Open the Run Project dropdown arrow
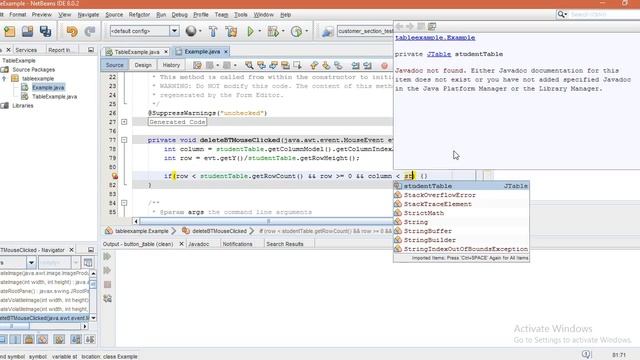The image size is (640, 360). pyautogui.click(x=260, y=31)
